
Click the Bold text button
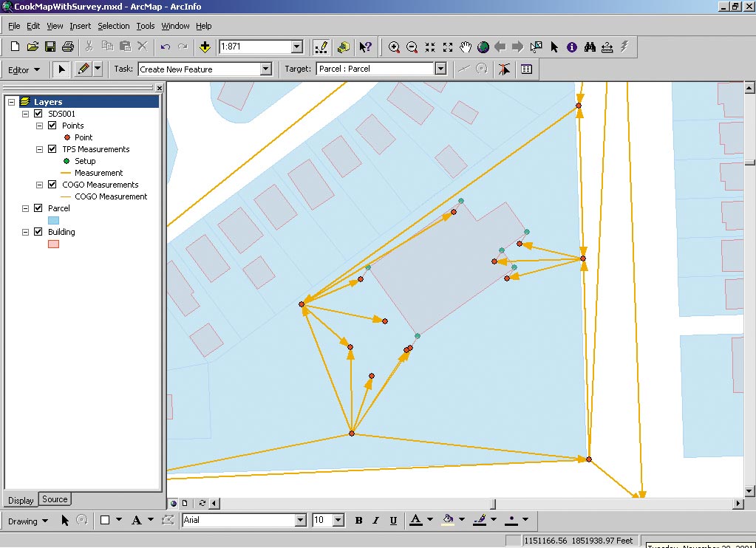(359, 521)
